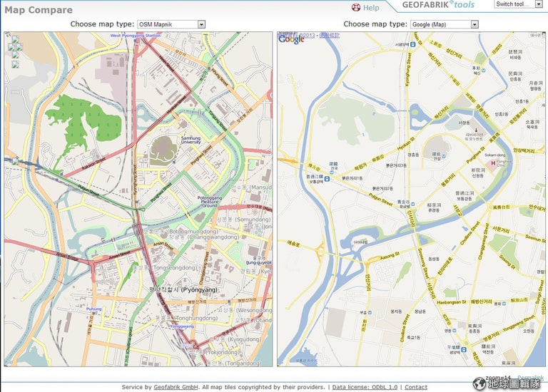Click Pulgun Street label on Google map
Screen dimensions: 548x392
[x=380, y=200]
